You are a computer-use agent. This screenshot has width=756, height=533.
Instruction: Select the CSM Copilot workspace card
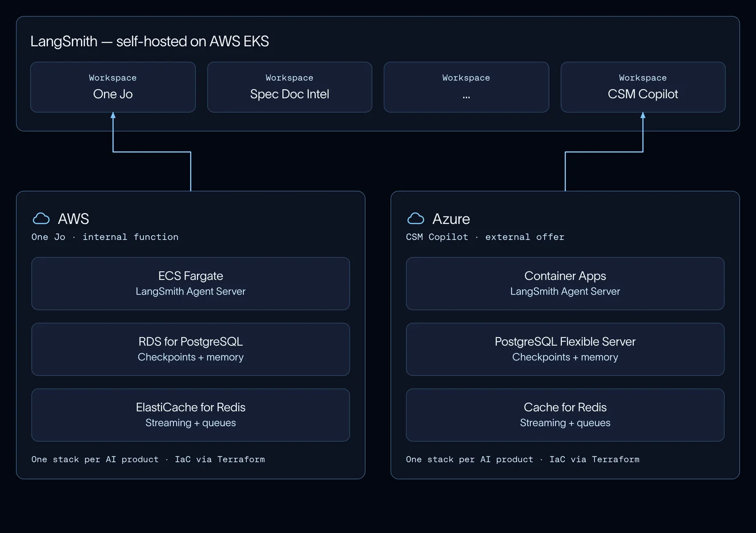pos(643,87)
